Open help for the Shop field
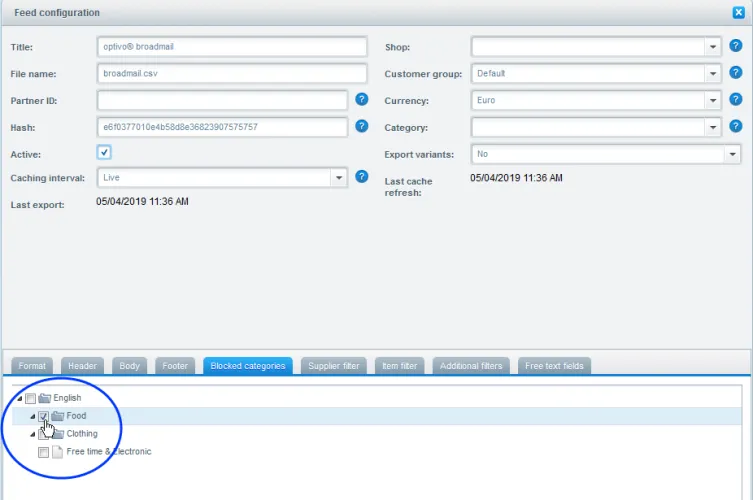 (x=736, y=46)
